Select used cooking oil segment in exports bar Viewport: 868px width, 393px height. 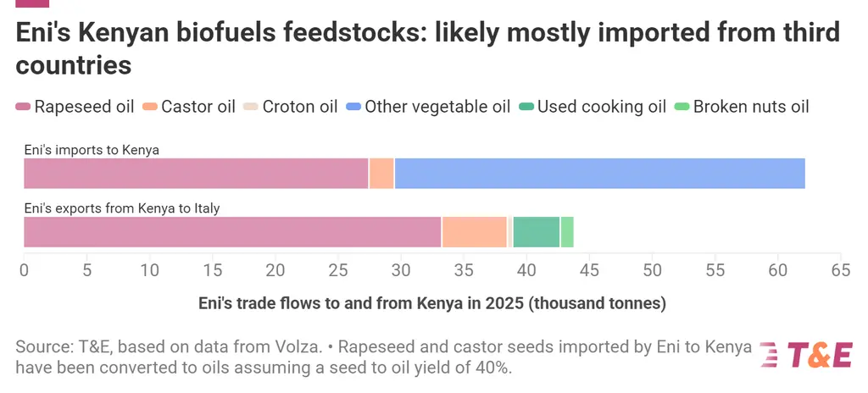pyautogui.click(x=536, y=232)
